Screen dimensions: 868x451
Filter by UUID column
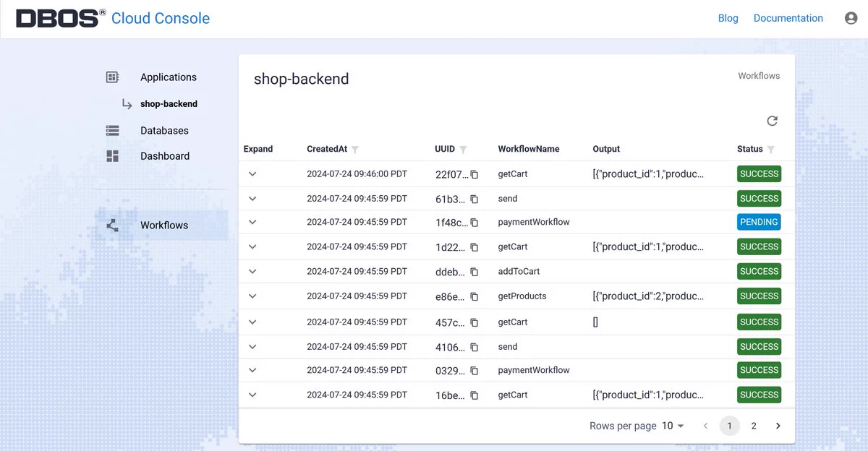pyautogui.click(x=463, y=150)
